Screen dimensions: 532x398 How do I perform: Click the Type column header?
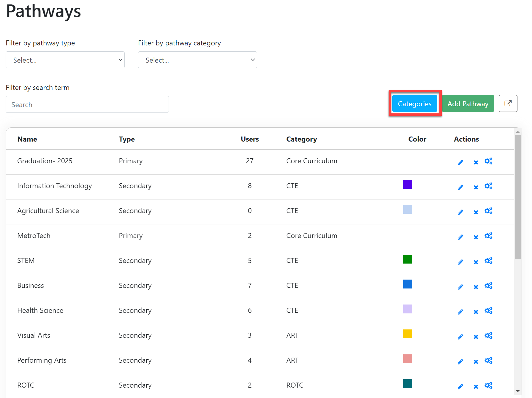pyautogui.click(x=127, y=139)
